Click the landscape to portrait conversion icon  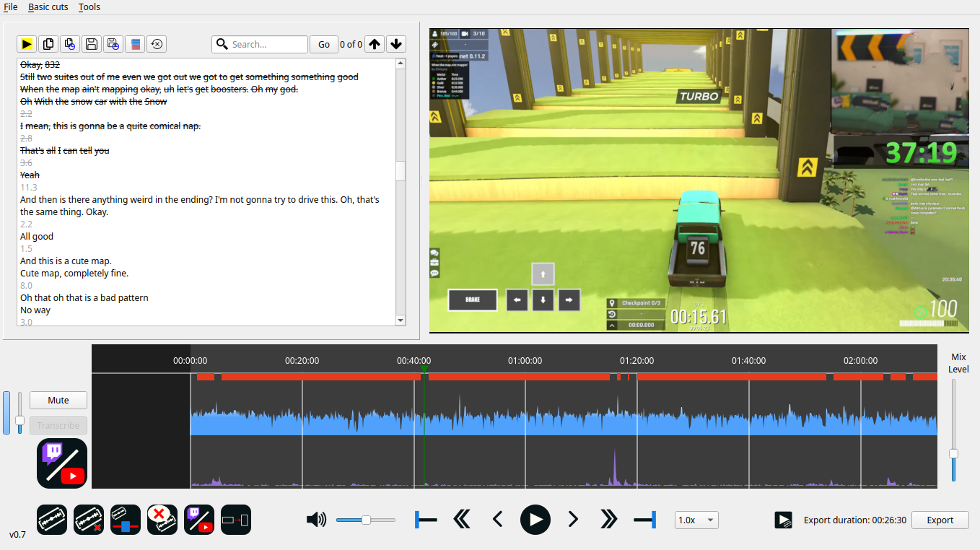(x=236, y=520)
